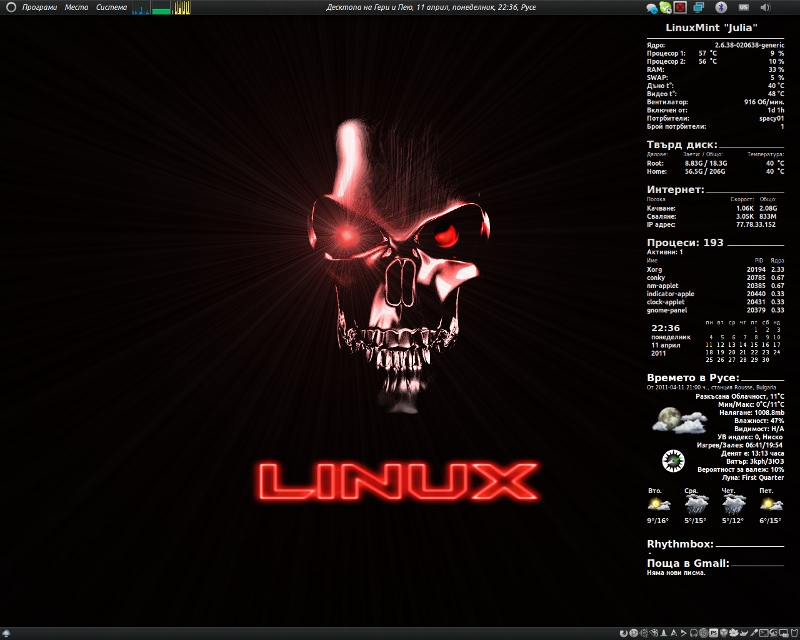Click the wind compass icon
800x640 pixels.
tap(673, 461)
